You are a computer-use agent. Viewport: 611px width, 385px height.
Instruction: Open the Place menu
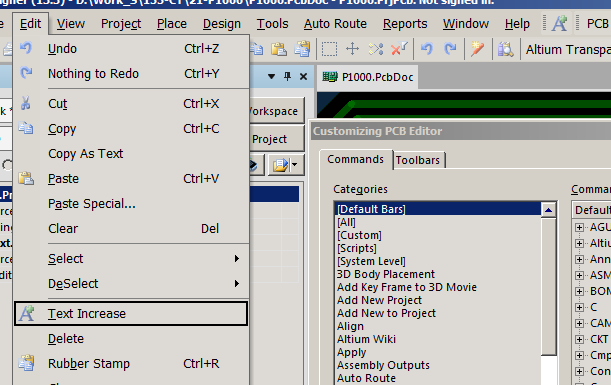click(172, 24)
